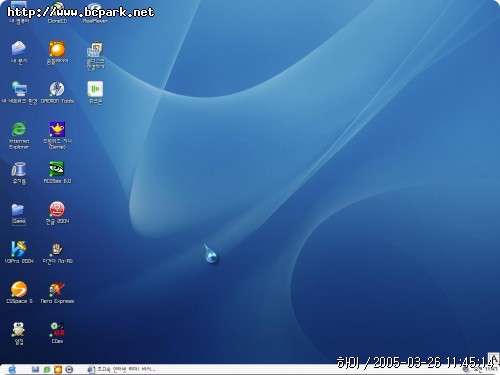Image resolution: width=500 pixels, height=375 pixels.
Task: Launch Internet Explorer from the desktop
Action: (19, 135)
